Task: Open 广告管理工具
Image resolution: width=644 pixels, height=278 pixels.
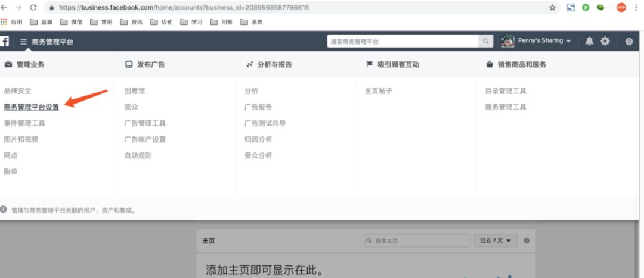Action: tap(145, 123)
